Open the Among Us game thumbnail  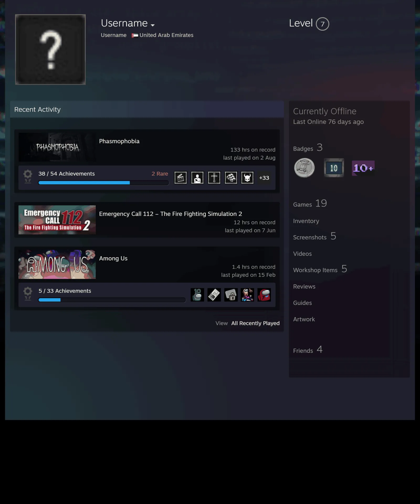pos(57,264)
